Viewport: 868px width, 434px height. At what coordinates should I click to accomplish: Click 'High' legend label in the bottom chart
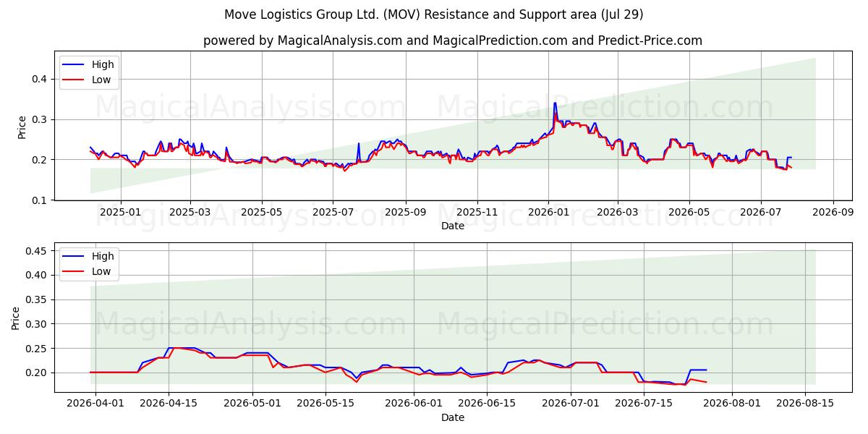point(103,256)
